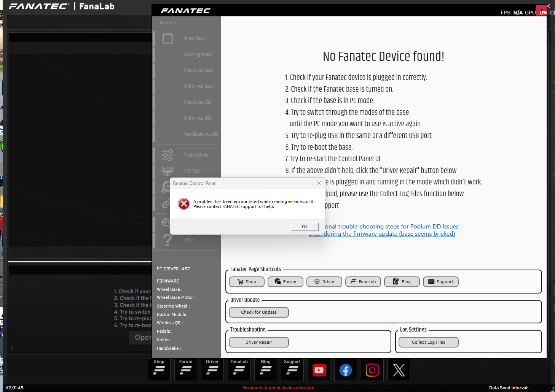555x392 pixels.
Task: Click the 'Handbrake :' firmware row
Action: [169, 348]
